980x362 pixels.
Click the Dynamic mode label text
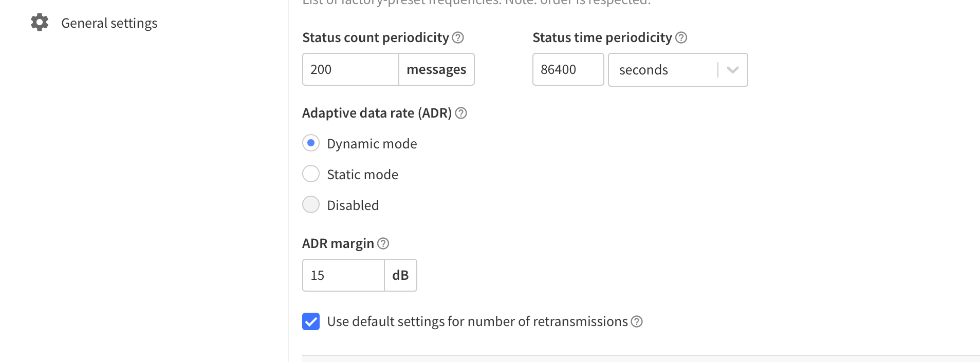[372, 144]
